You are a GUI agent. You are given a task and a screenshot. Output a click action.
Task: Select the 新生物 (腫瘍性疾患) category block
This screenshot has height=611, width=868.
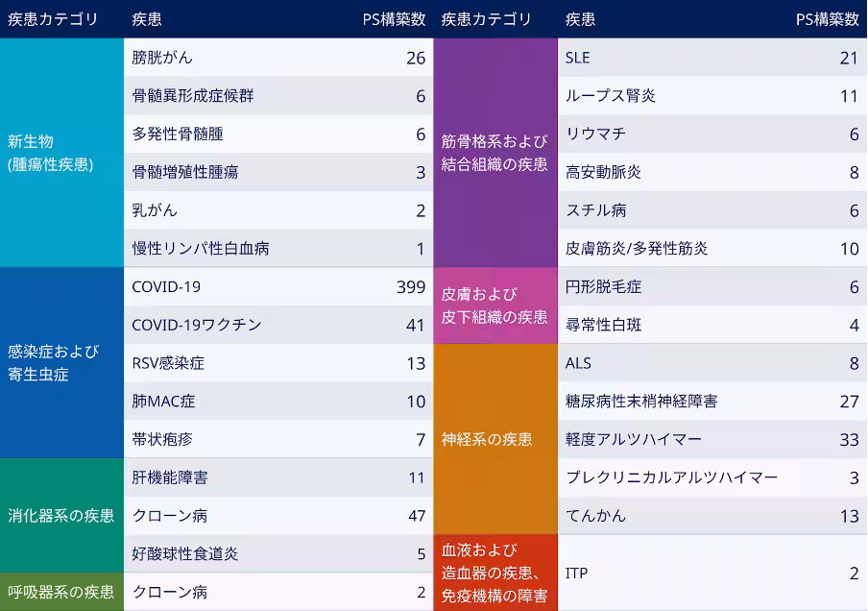click(x=61, y=153)
